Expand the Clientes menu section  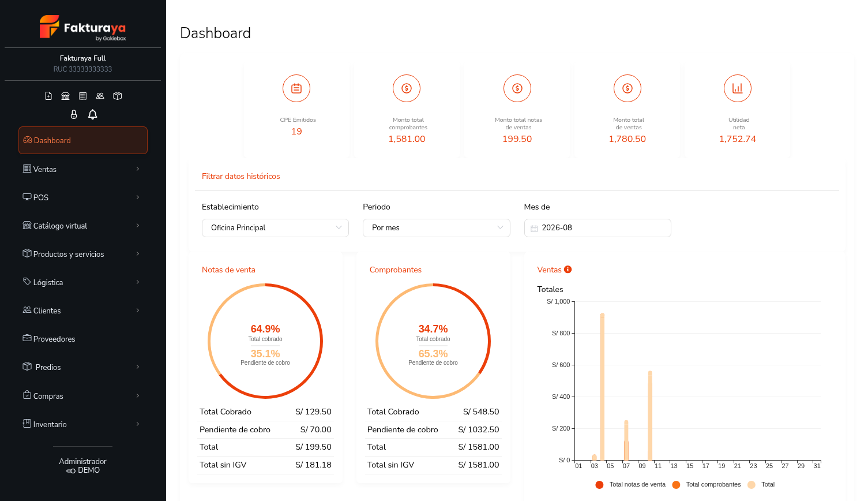click(83, 311)
